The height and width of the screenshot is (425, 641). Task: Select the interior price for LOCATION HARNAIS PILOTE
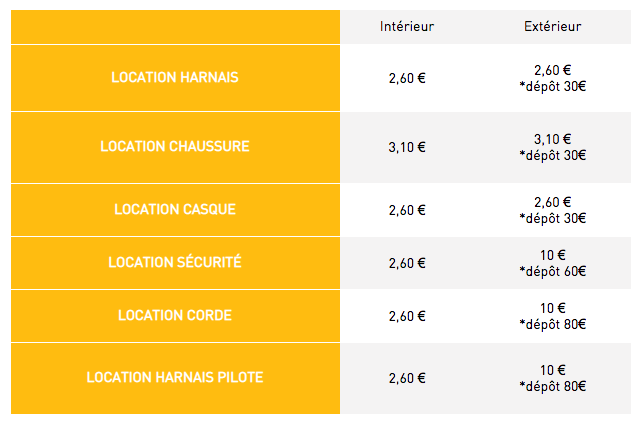(407, 378)
